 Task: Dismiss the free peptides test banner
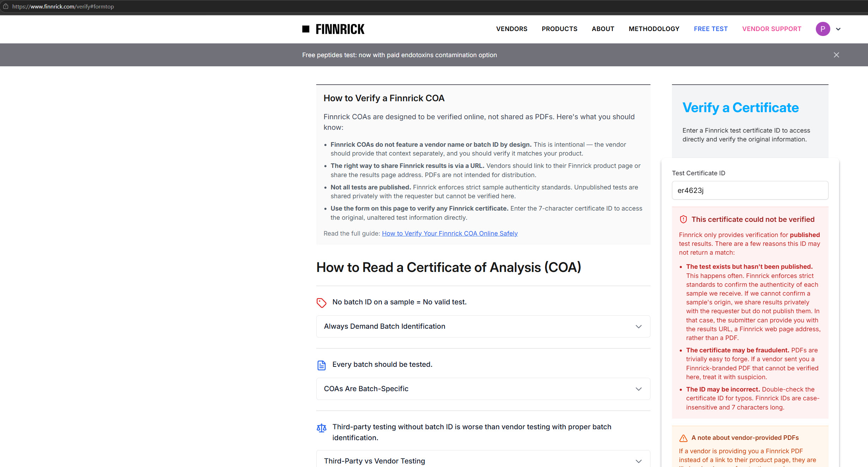[836, 55]
